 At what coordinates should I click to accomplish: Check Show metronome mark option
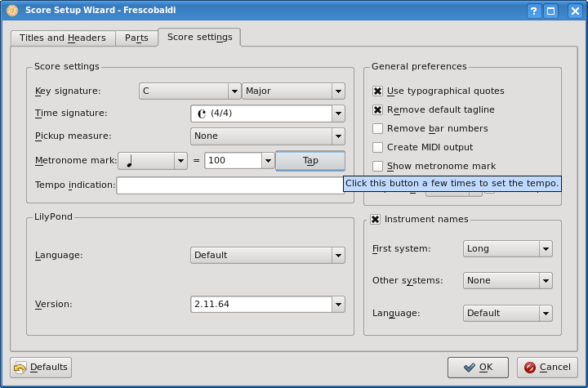377,167
